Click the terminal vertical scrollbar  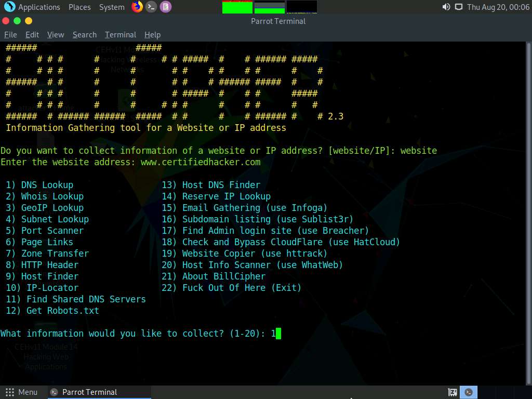pos(528,213)
